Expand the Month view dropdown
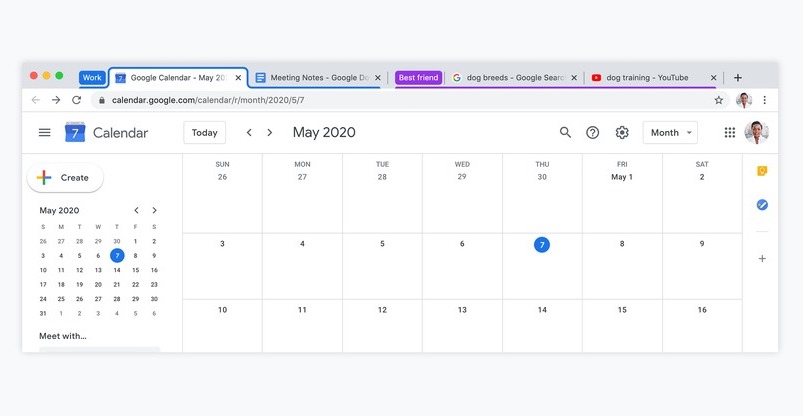The height and width of the screenshot is (416, 803). 670,132
